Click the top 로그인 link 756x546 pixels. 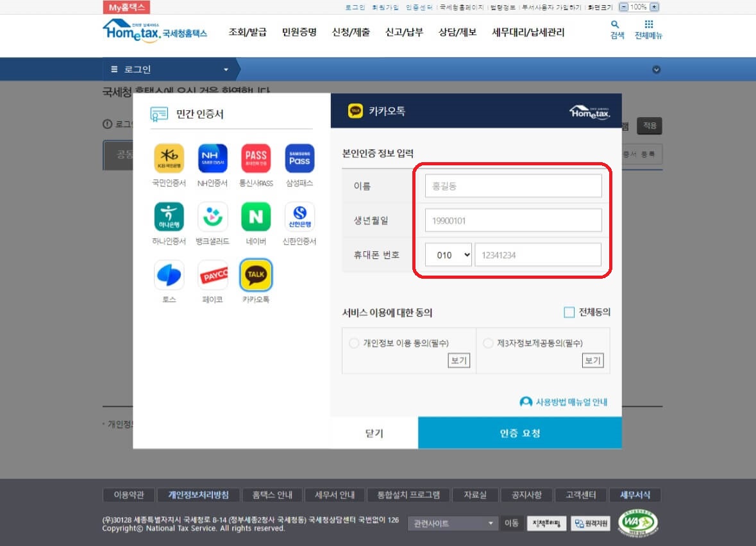[x=355, y=7]
